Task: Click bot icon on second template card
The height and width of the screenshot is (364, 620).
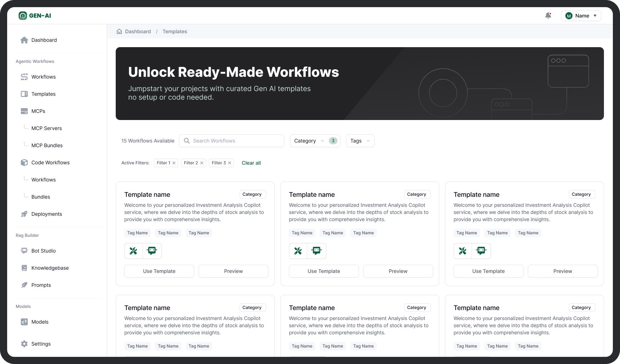Action: point(317,251)
